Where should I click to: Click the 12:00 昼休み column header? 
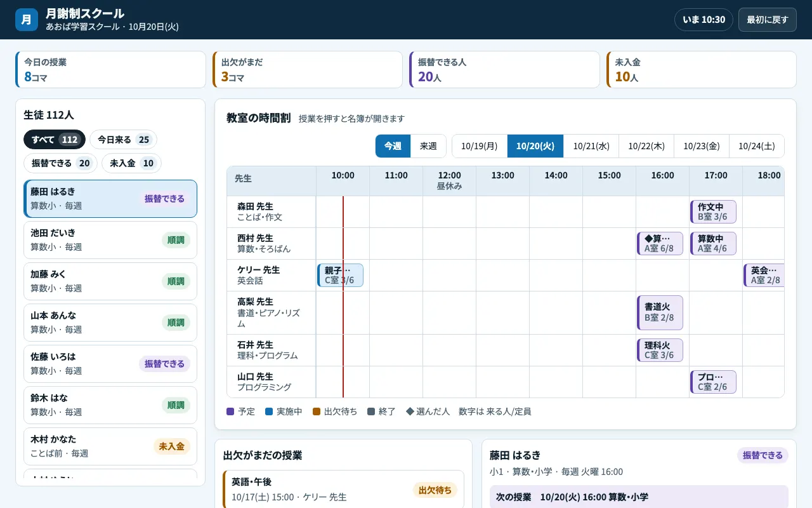(x=449, y=181)
